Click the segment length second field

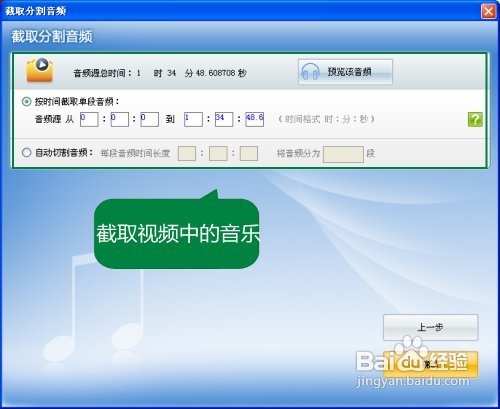tap(249, 153)
